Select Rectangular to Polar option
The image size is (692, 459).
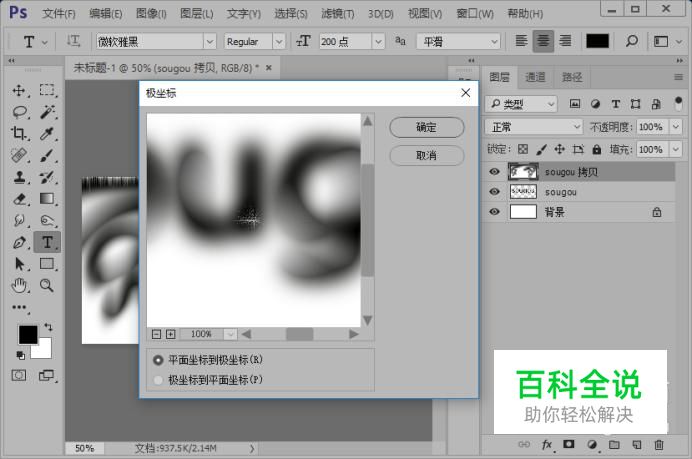pos(158,360)
